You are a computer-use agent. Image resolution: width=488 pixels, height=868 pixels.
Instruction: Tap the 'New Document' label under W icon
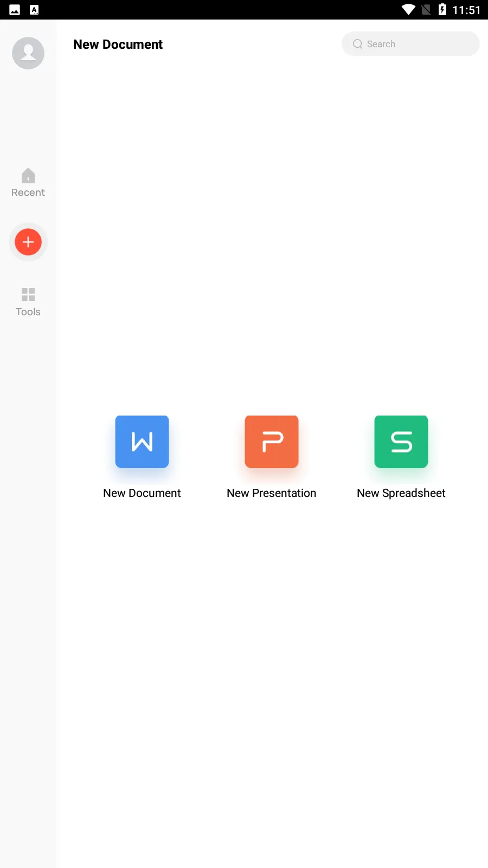(x=142, y=493)
